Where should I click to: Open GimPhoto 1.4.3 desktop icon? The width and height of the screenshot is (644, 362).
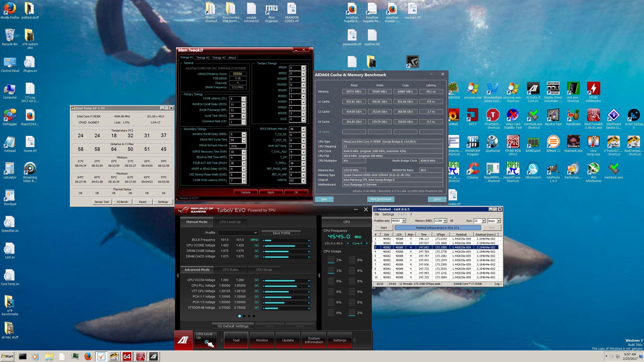click(553, 172)
